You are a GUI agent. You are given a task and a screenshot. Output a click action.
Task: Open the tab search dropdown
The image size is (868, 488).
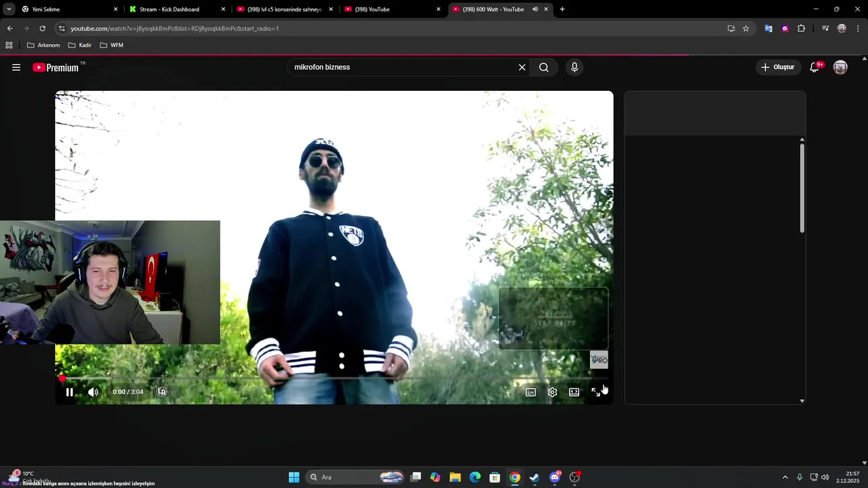(9, 9)
